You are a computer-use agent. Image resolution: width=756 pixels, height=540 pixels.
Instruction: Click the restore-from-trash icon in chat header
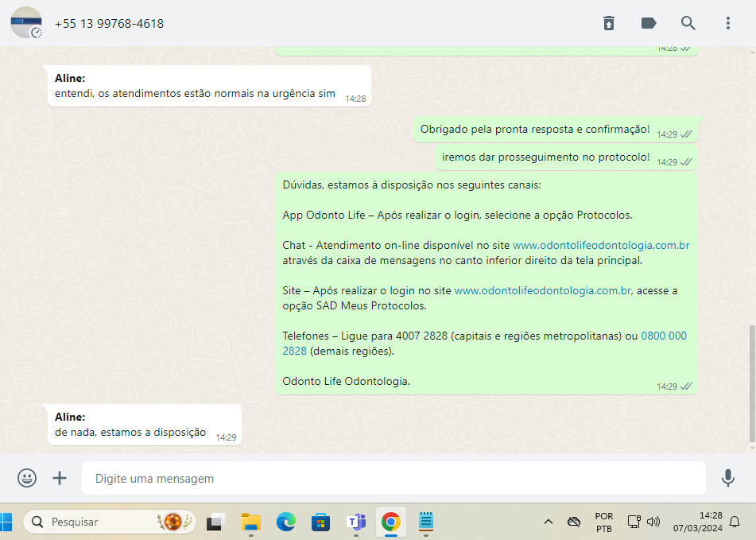pos(609,23)
